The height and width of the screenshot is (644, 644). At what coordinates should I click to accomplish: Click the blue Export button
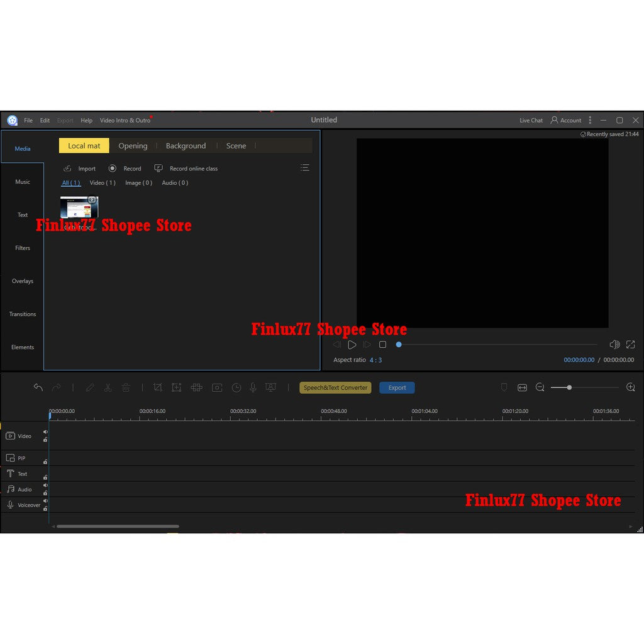click(397, 388)
